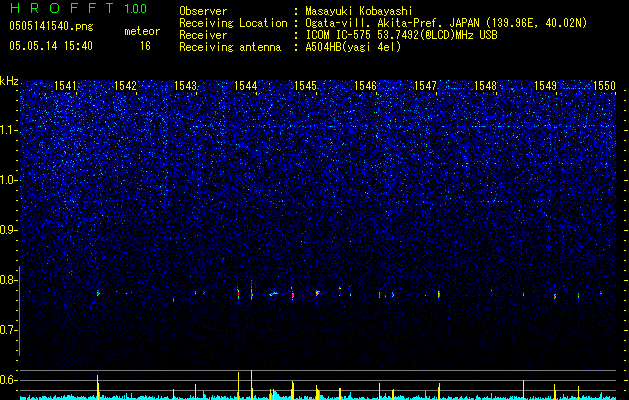This screenshot has height=400, width=629.
Task: Click the kHz axis unit label
Action: tap(9, 81)
